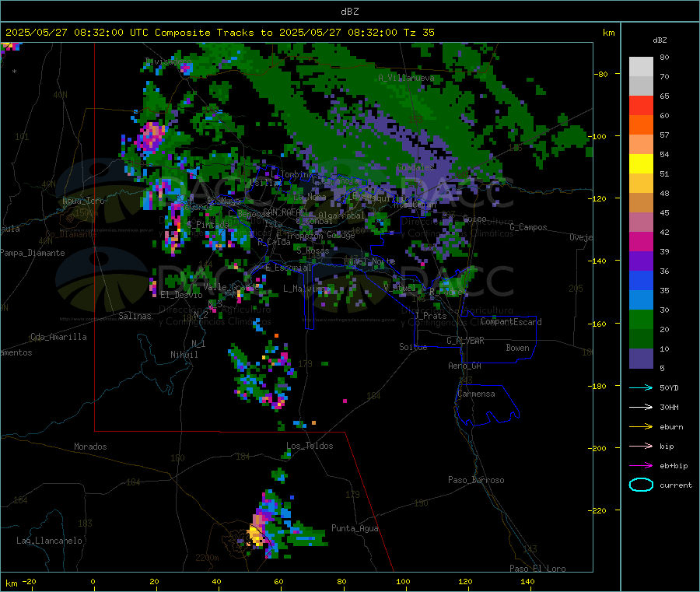Click the cyan 'current' ellipse legend icon
The image size is (700, 592).
(641, 485)
